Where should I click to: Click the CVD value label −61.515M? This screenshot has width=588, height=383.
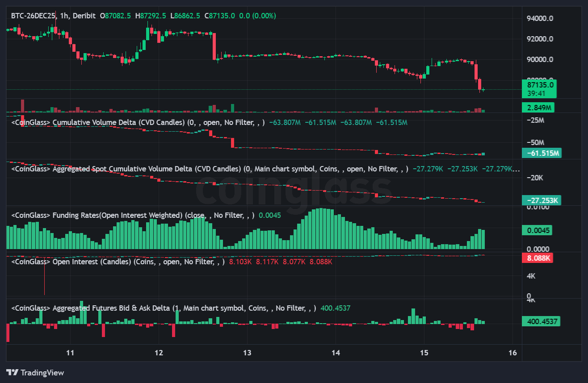[541, 153]
